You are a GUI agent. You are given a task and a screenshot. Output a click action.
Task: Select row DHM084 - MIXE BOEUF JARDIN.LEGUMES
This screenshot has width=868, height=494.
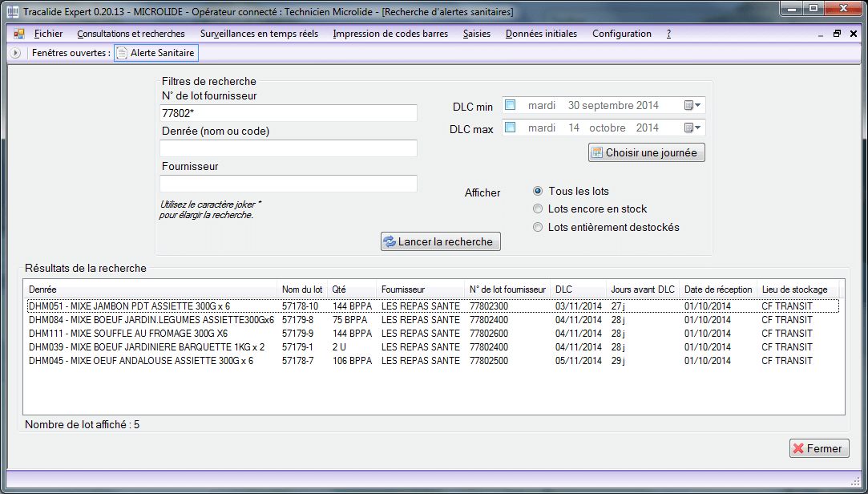(433, 320)
